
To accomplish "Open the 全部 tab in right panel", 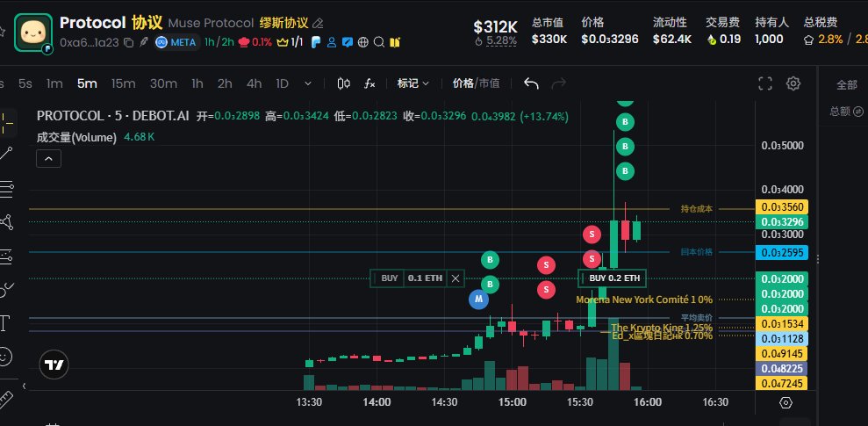I will [x=846, y=84].
